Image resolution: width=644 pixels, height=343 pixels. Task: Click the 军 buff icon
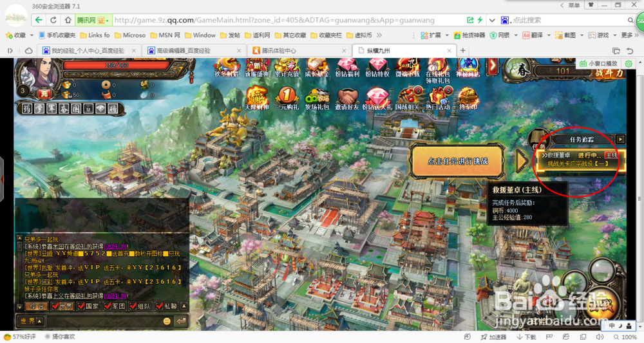[x=52, y=109]
